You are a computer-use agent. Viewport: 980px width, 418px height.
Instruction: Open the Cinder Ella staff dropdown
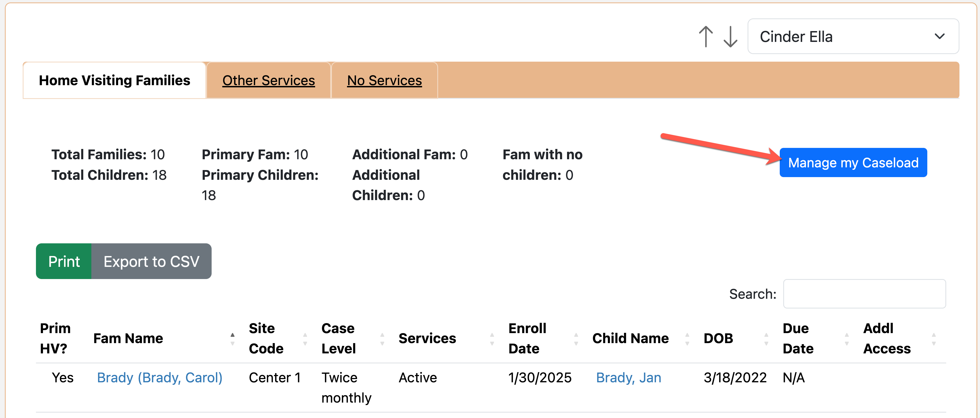pyautogui.click(x=853, y=37)
